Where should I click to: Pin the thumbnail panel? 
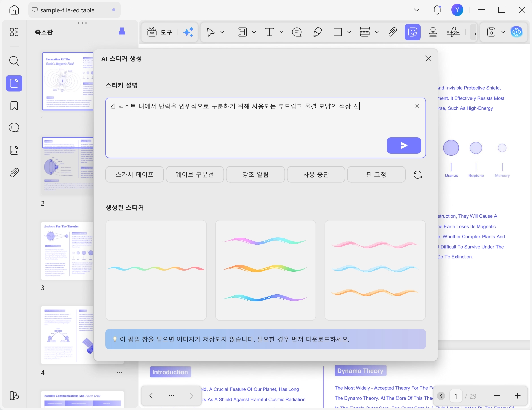(x=122, y=32)
